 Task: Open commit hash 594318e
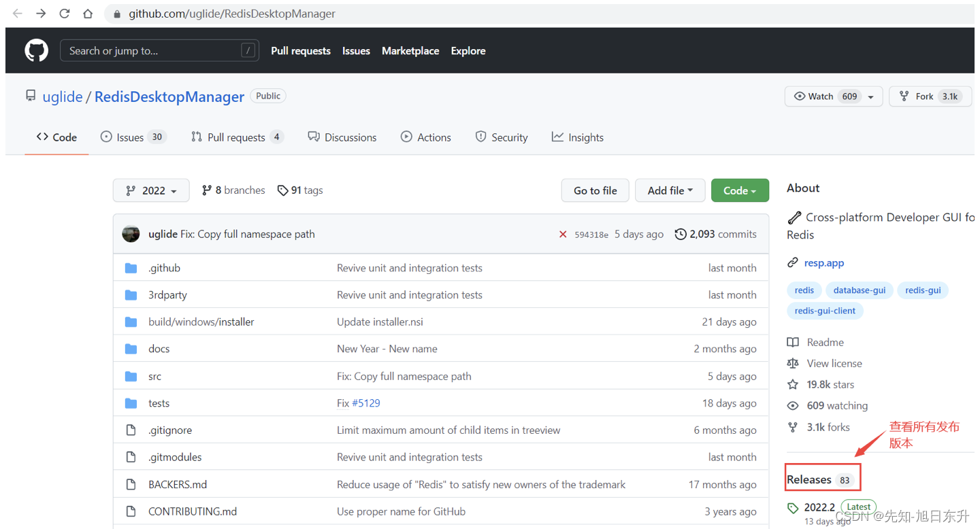(591, 235)
